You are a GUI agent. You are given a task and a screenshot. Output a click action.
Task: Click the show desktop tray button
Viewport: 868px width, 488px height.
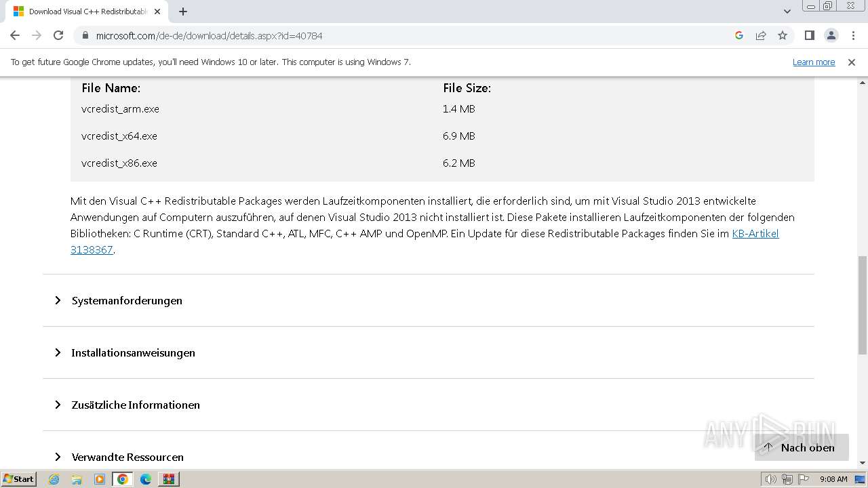[861, 479]
